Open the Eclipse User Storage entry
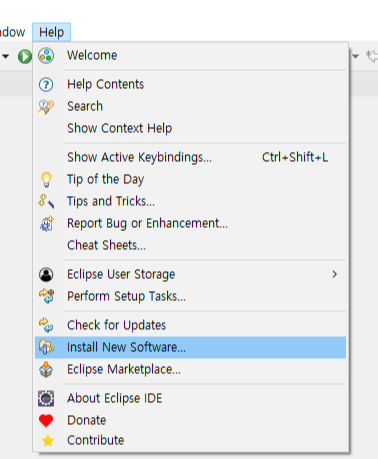378x459 pixels. click(x=190, y=274)
